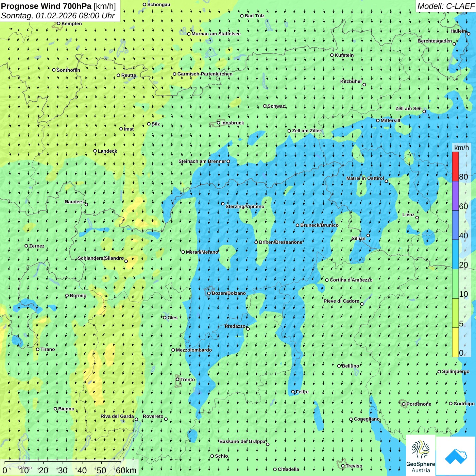Click the purple 60 km/h legend color
The width and height of the screenshot is (476, 476).
(x=455, y=196)
